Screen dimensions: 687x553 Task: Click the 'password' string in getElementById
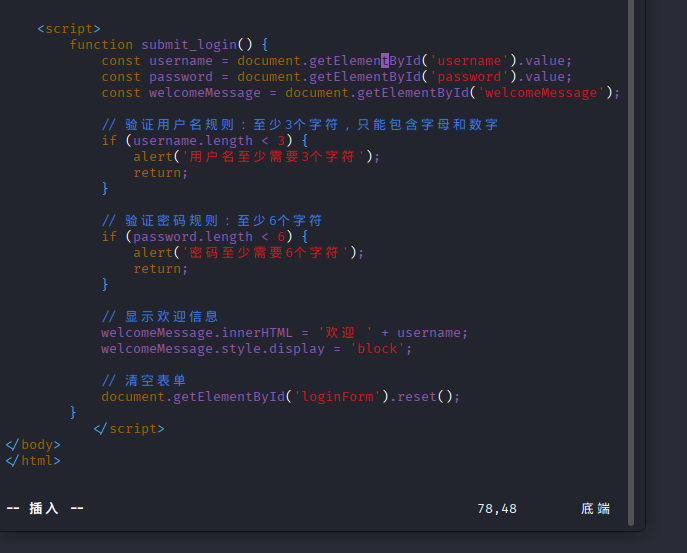coord(469,77)
